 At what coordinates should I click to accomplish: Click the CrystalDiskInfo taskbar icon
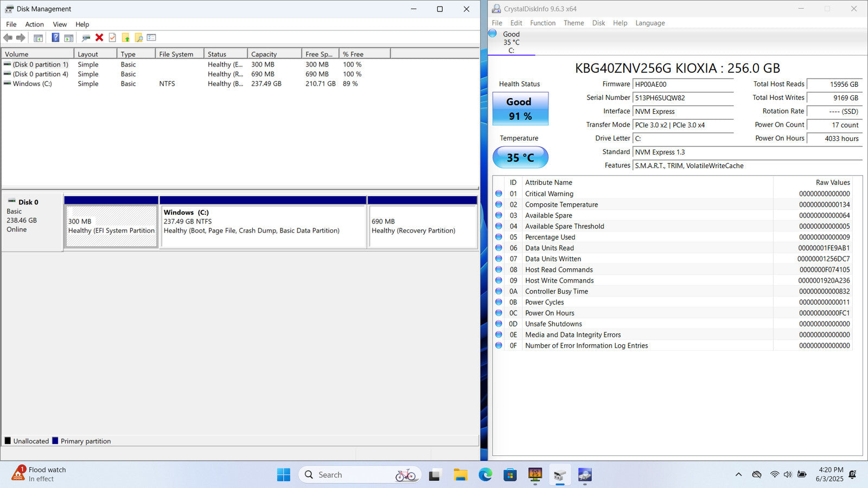(585, 475)
